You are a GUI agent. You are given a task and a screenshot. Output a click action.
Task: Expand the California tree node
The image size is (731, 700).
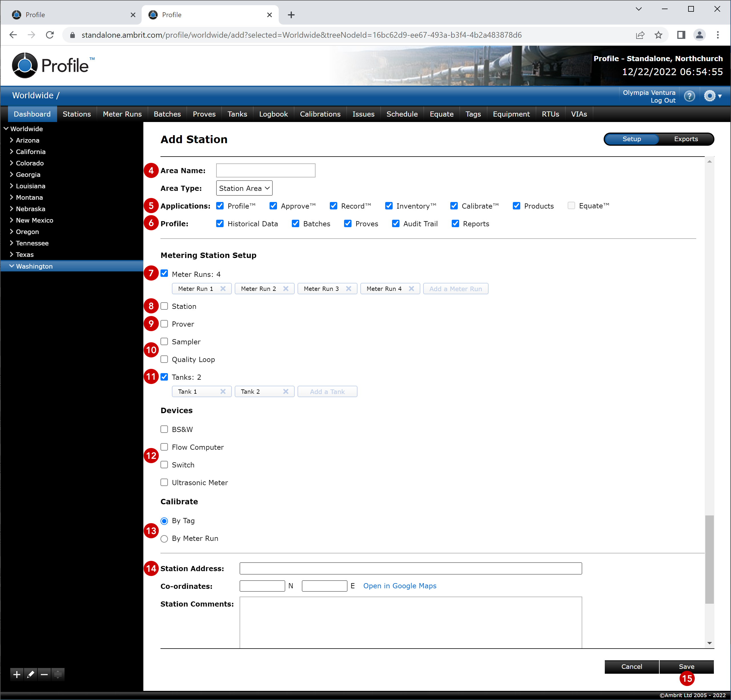click(11, 151)
